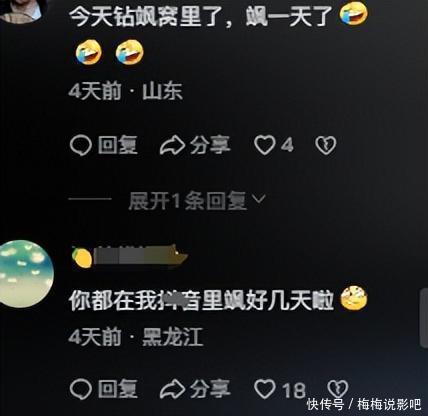
Task: Click the comment text 你都在我抖音里飒好几天啦
Action: point(202,300)
